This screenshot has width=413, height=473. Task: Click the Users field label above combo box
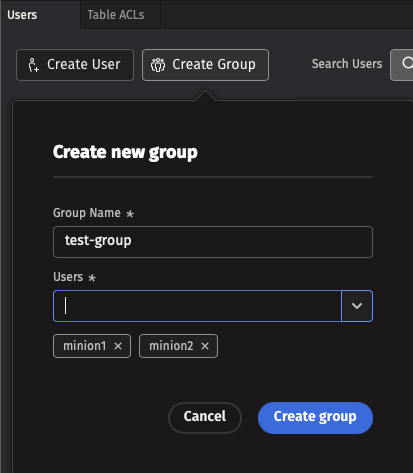(68, 277)
